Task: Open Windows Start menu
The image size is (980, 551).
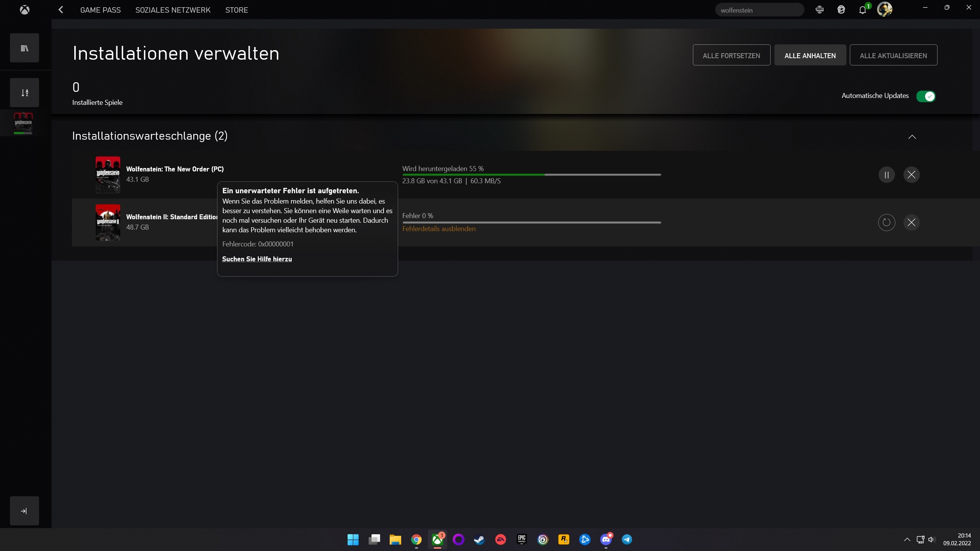Action: coord(353,540)
